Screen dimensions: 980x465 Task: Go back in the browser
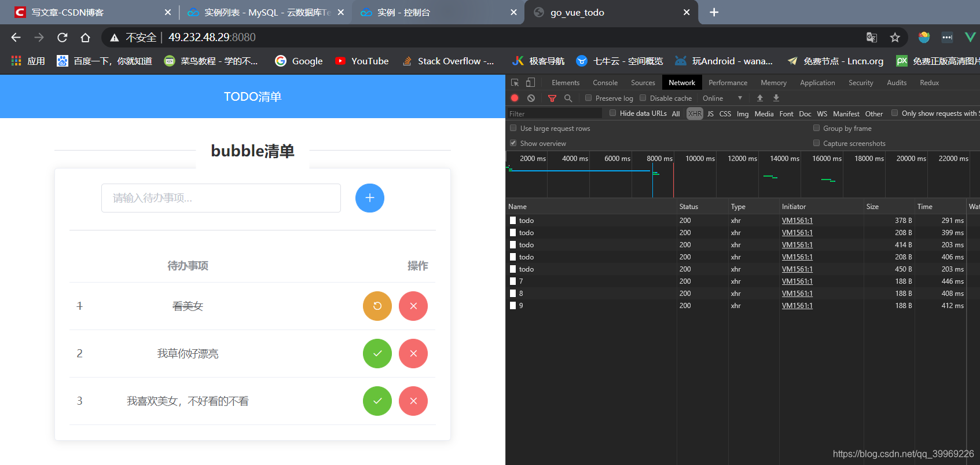coord(16,38)
